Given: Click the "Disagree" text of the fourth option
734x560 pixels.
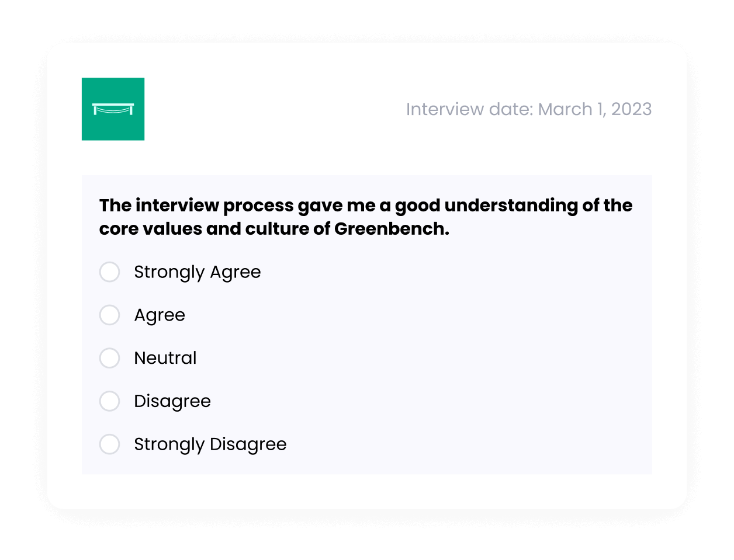Looking at the screenshot, I should click(172, 402).
